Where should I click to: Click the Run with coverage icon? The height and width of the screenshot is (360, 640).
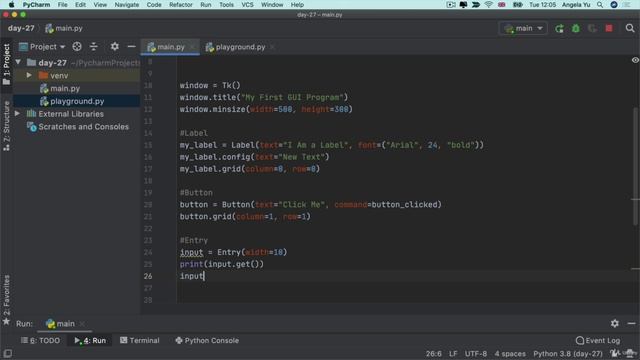592,29
